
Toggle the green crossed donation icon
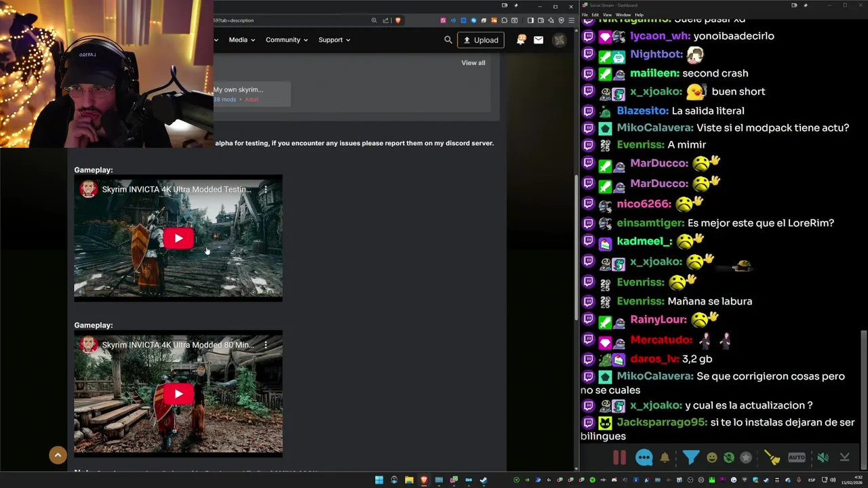[728, 457]
